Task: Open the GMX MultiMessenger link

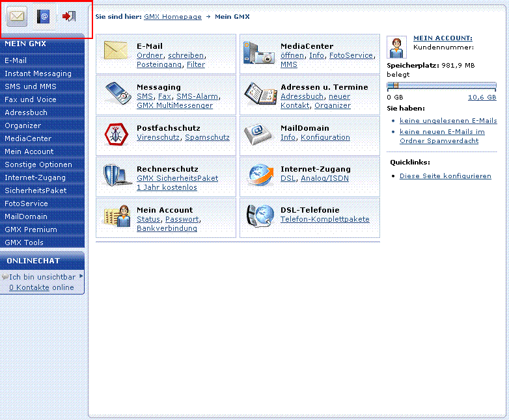Action: tap(174, 105)
